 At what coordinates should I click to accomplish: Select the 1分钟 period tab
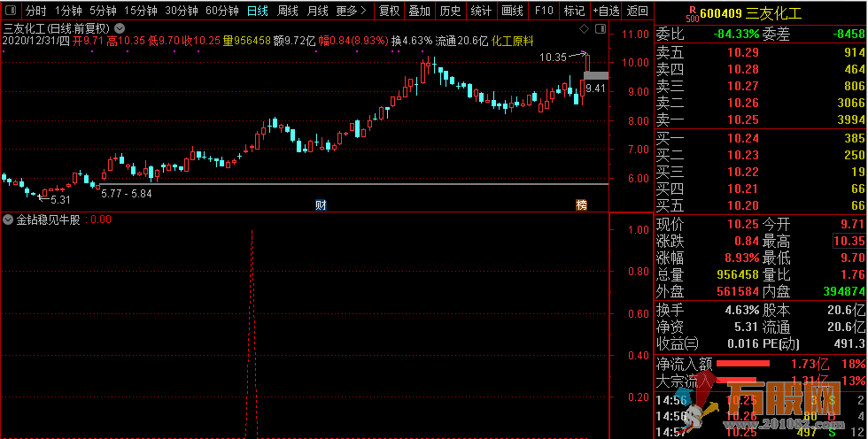[x=69, y=11]
